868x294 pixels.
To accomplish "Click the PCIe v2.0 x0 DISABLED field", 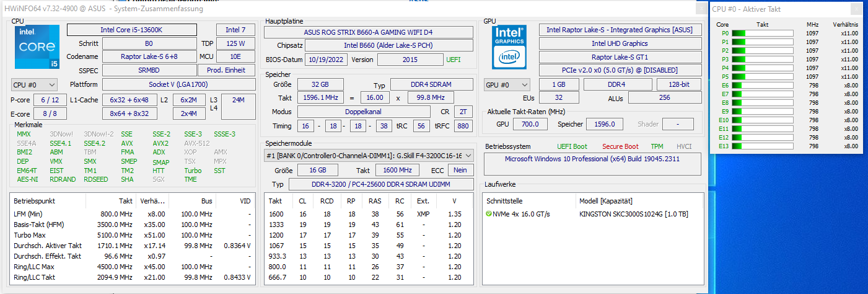I will (620, 70).
